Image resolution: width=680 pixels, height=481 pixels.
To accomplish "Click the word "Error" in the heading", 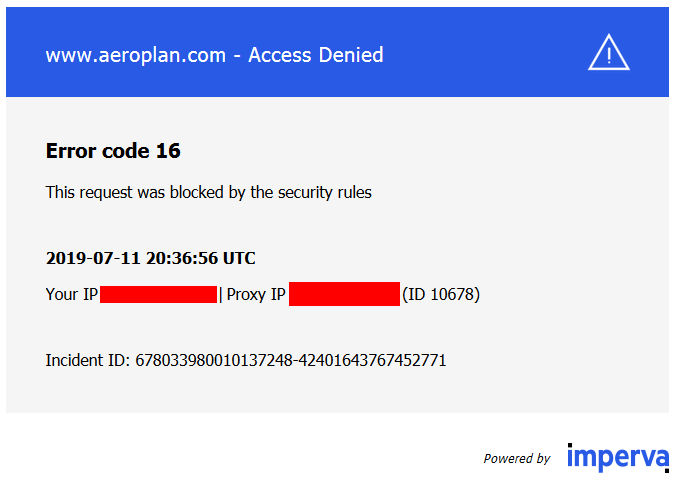I will click(72, 151).
